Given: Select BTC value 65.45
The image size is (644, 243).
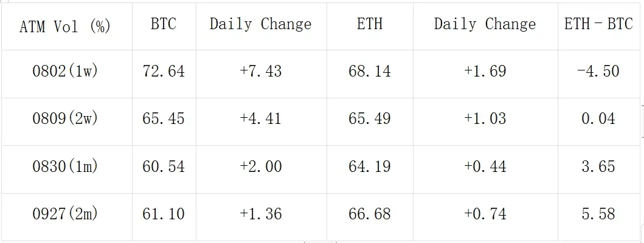Looking at the screenshot, I should pos(164,118).
